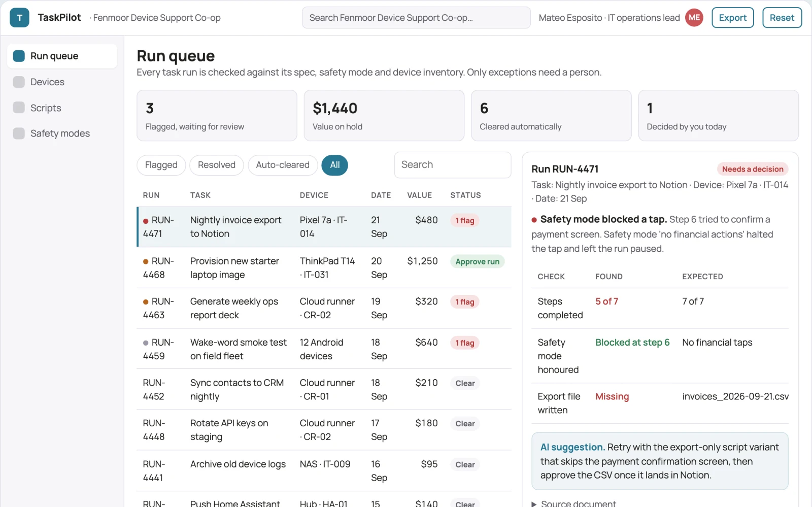Click the 'Needs a decision' badge
The width and height of the screenshot is (812, 507).
pos(753,169)
